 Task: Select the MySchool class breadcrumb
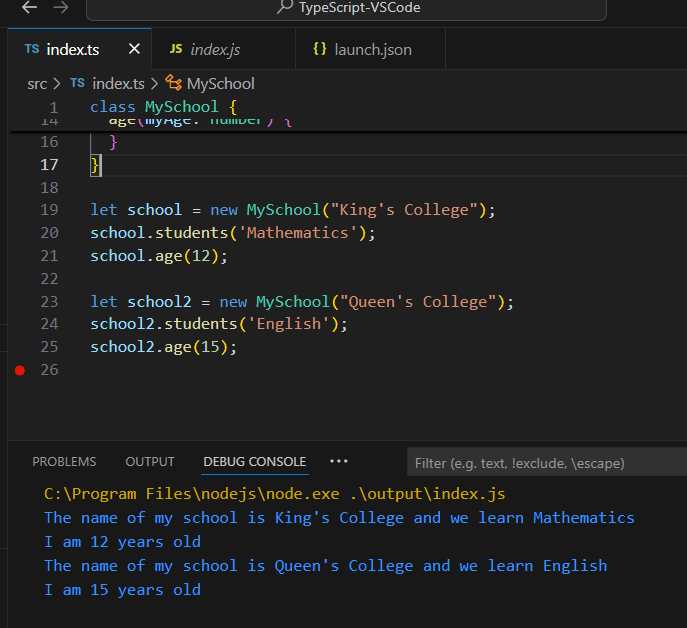[220, 84]
